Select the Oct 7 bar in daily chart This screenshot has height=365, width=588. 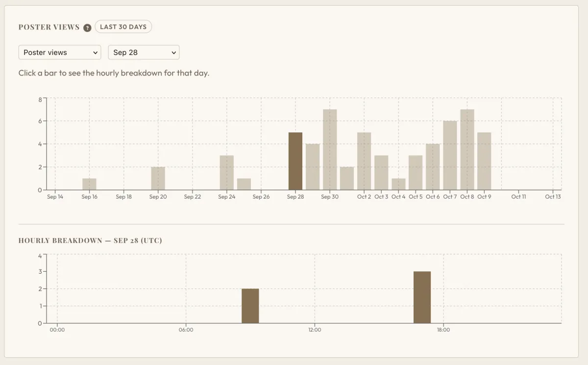pyautogui.click(x=450, y=156)
